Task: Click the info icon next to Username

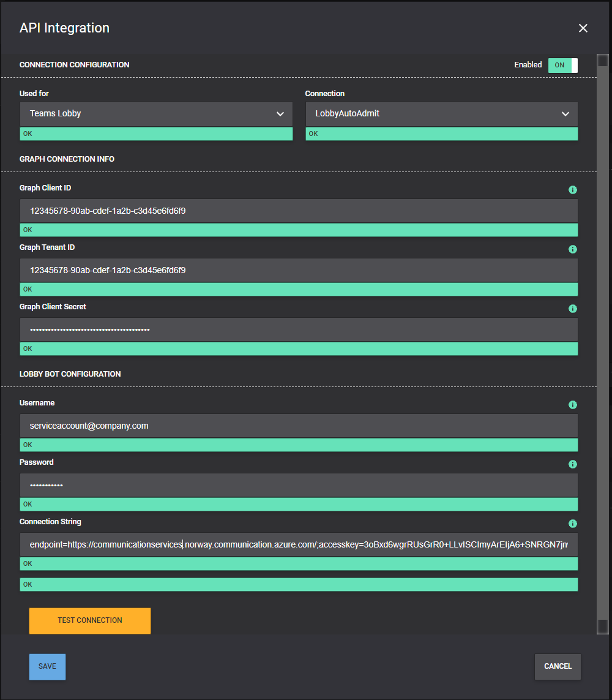Action: [x=573, y=404]
